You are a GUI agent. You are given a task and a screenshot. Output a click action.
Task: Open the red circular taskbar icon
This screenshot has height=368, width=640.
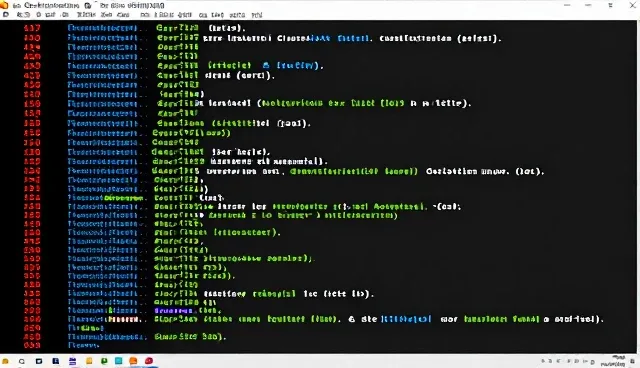[x=149, y=361]
